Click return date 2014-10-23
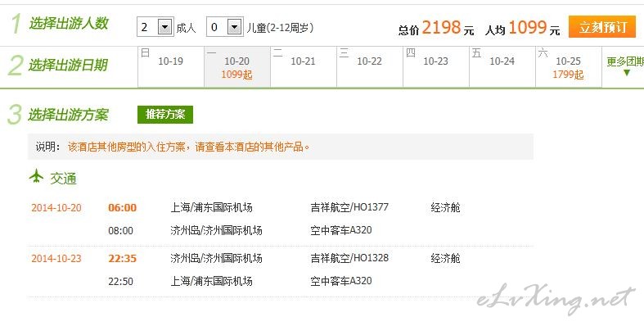This screenshot has width=644, height=326. tap(56, 259)
